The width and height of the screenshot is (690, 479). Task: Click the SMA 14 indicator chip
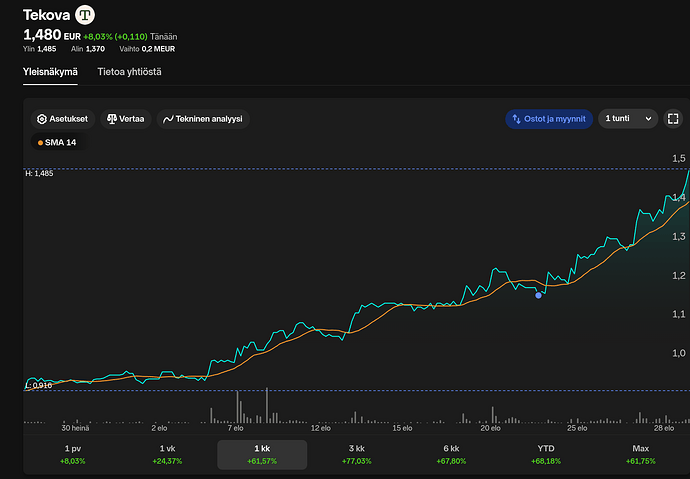click(57, 143)
